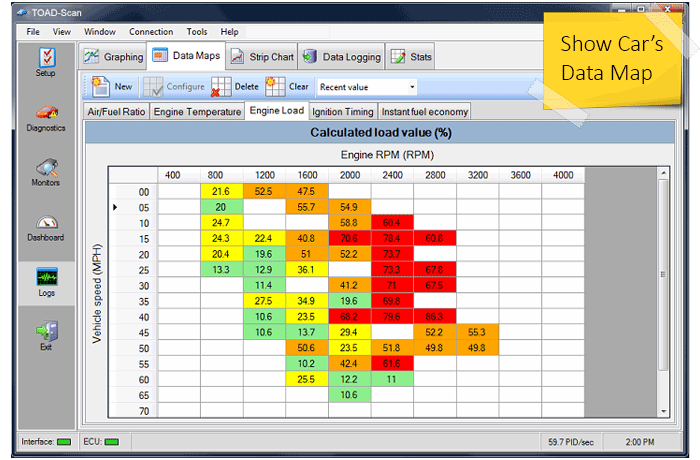Open the Diagnostics car icon
700x460 pixels.
coord(46,112)
